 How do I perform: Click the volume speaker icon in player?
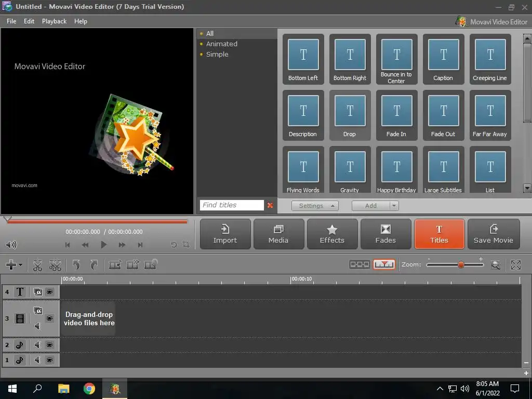(x=11, y=245)
